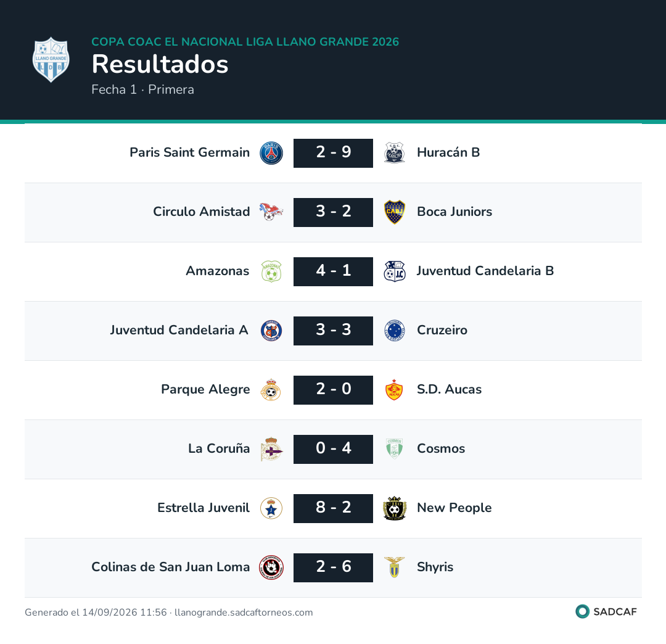Screen dimensions: 666x644
Task: Select the Estrella Juvenil team name
Action: click(203, 508)
